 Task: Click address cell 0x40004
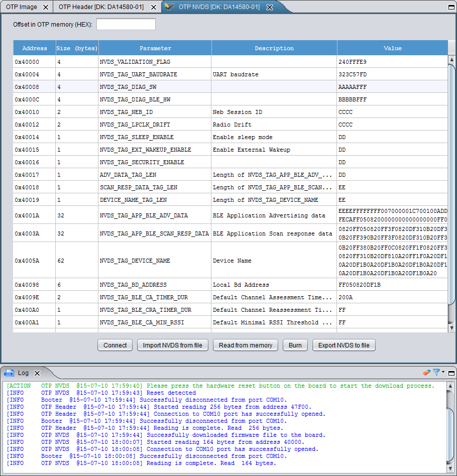(x=34, y=74)
